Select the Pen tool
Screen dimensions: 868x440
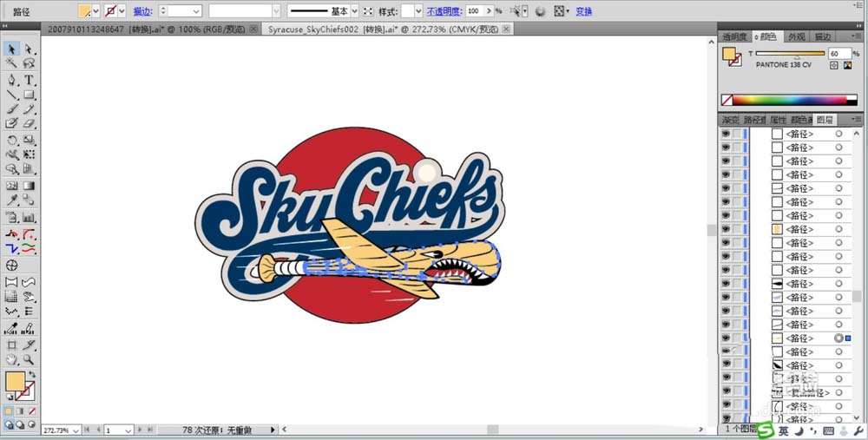(11, 80)
